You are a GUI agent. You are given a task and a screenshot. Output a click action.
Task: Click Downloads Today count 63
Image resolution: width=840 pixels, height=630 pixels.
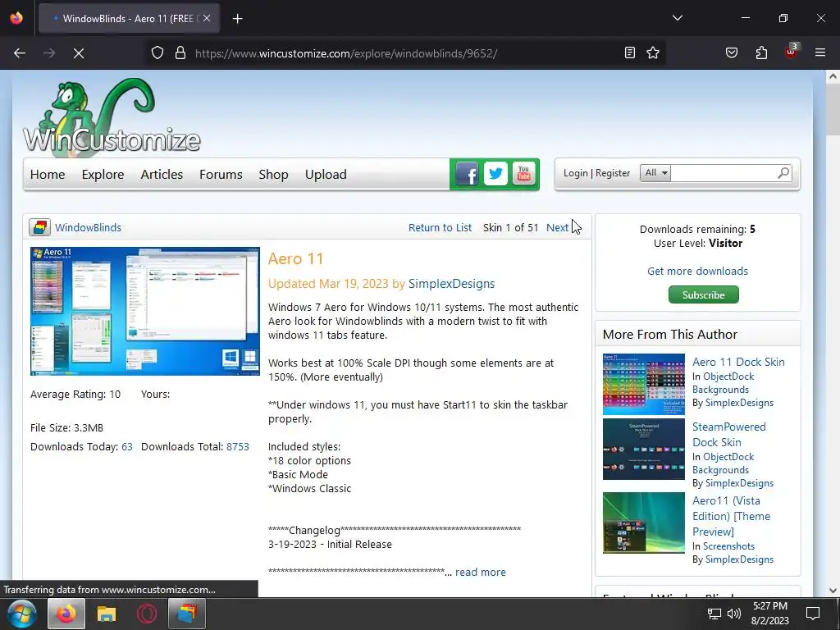[x=127, y=446]
